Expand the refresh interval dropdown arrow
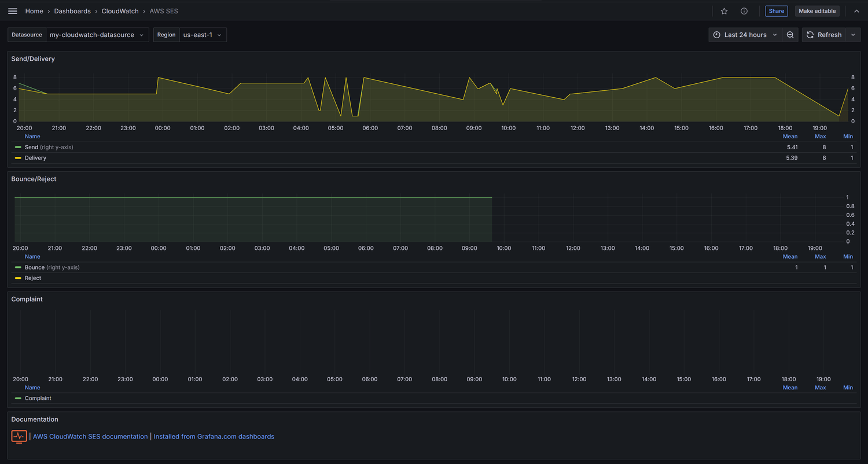868x464 pixels. [854, 35]
